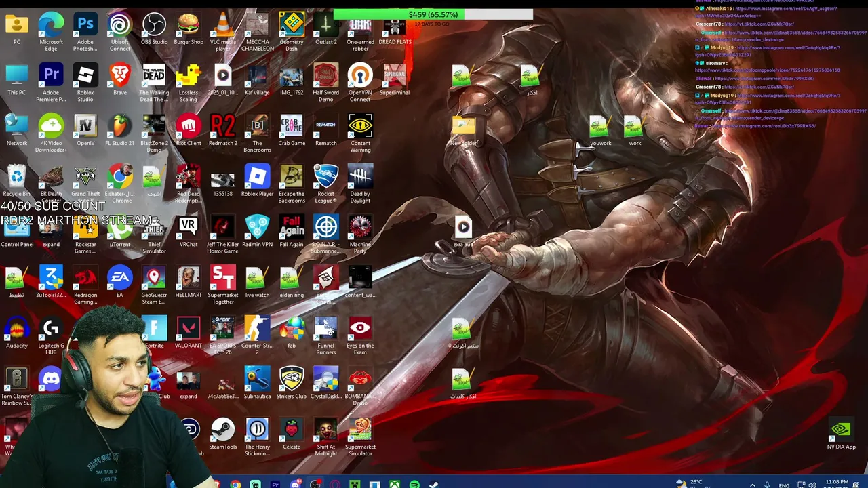Open Redmatch 2 game icon

click(223, 129)
